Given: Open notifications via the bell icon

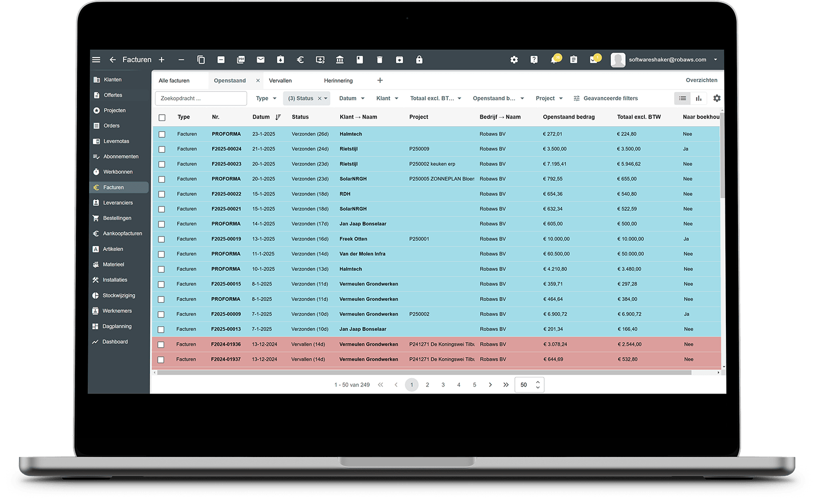Looking at the screenshot, I should click(x=554, y=59).
